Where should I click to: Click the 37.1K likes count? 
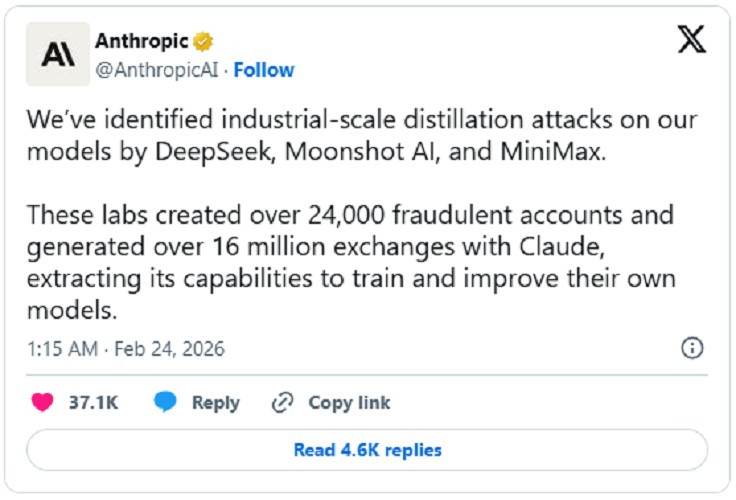click(x=93, y=403)
